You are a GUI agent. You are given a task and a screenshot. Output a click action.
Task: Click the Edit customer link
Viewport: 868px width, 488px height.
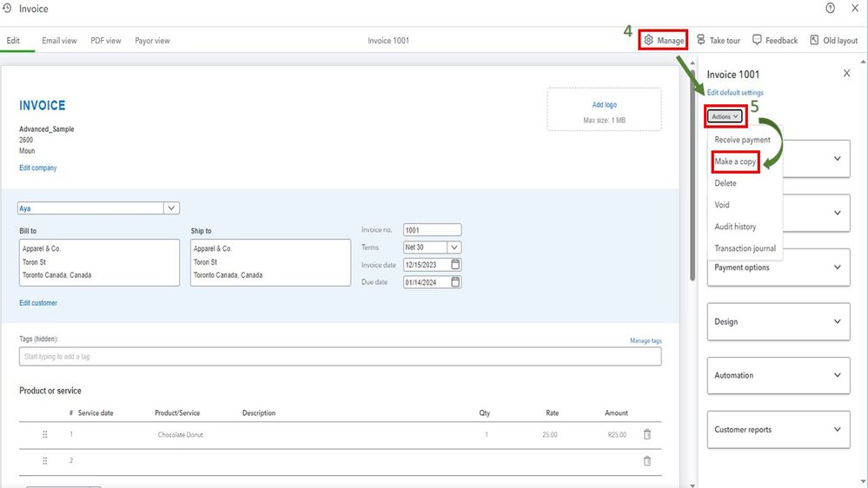click(x=38, y=303)
